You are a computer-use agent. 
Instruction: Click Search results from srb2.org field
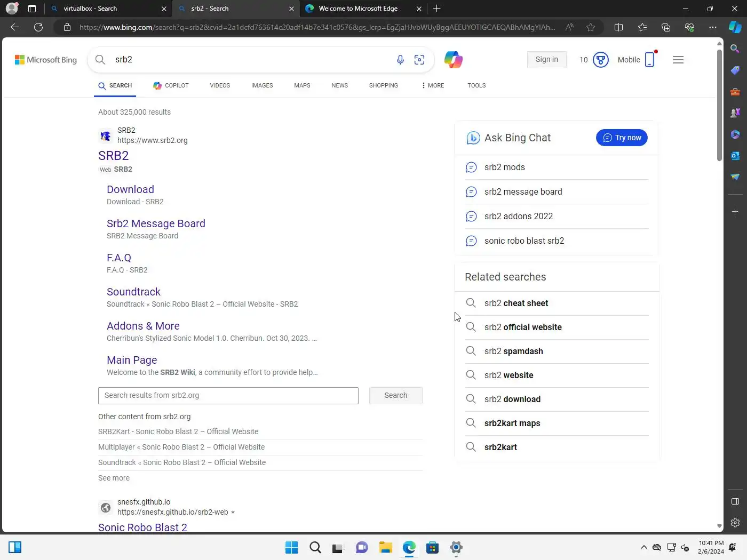(x=228, y=395)
